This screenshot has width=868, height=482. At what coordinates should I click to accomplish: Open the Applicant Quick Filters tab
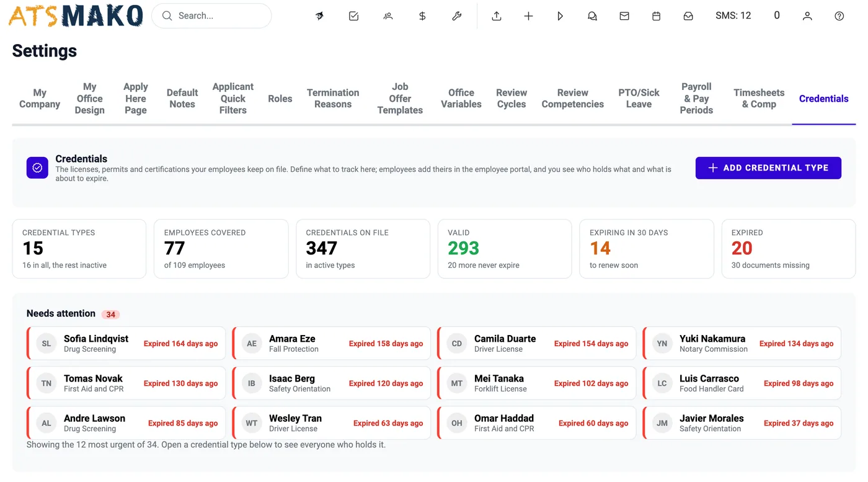233,99
